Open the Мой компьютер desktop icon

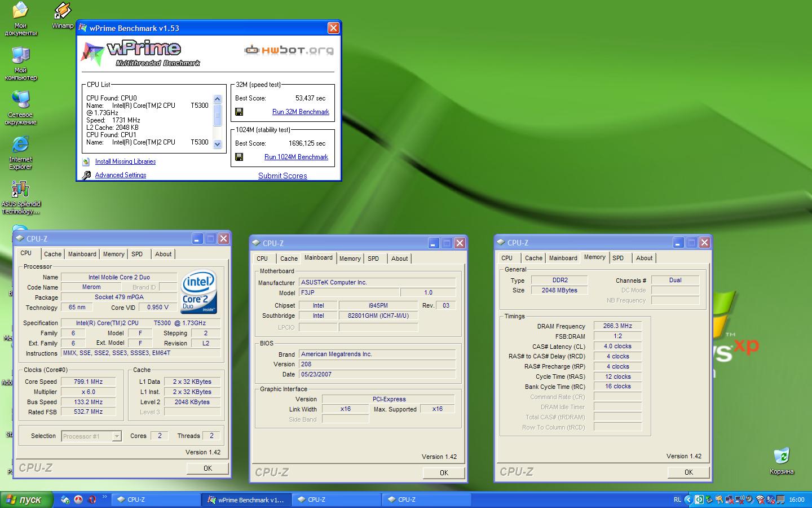click(x=21, y=63)
